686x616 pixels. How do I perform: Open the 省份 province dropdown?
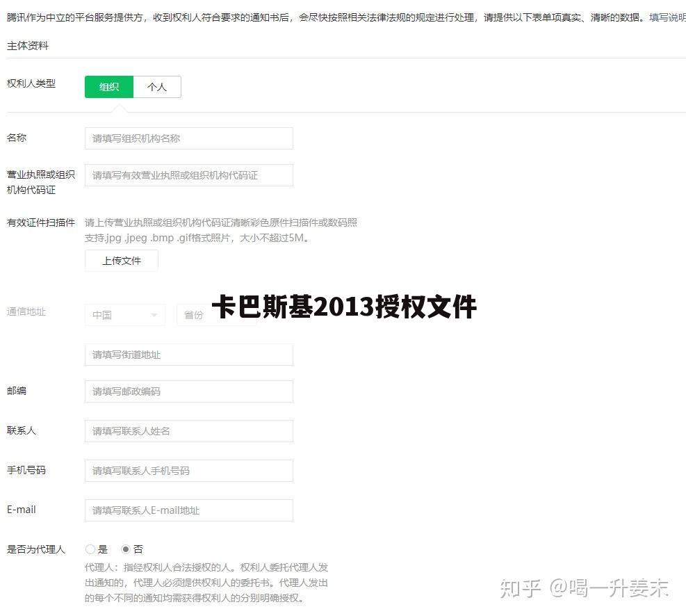click(217, 315)
